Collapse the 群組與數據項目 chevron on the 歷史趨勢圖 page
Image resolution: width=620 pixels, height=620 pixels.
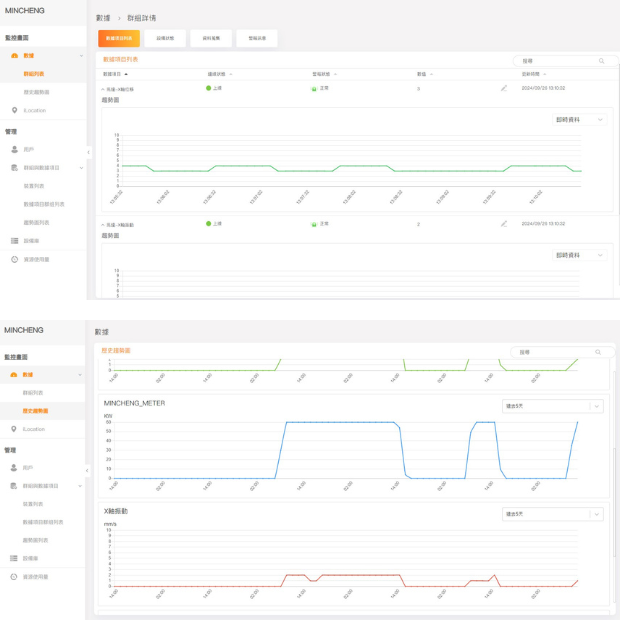click(x=80, y=486)
